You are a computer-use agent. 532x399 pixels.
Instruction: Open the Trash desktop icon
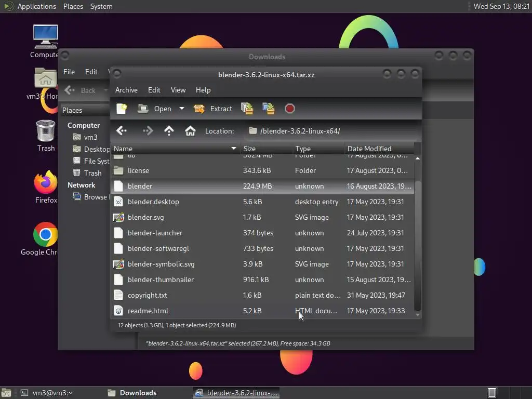[x=46, y=136]
